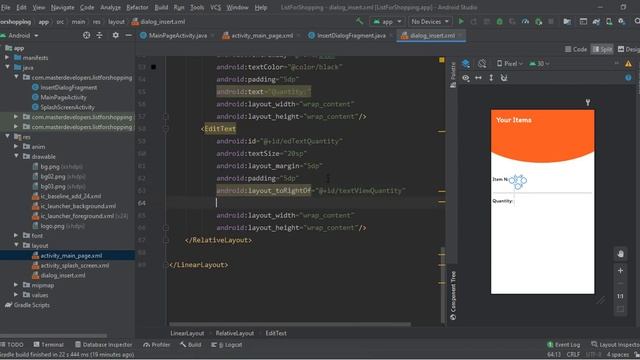Viewport: 640px width, 360px height.
Task: Collapse the drawable folder
Action: [x=16, y=156]
